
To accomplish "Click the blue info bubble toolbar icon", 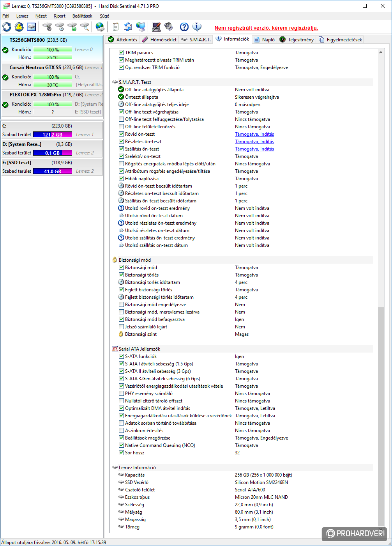I will pos(197,27).
